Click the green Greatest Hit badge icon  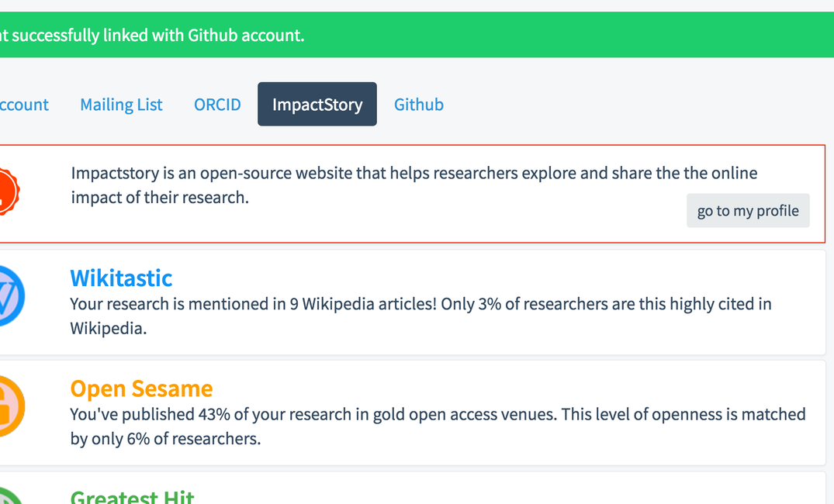(x=8, y=496)
